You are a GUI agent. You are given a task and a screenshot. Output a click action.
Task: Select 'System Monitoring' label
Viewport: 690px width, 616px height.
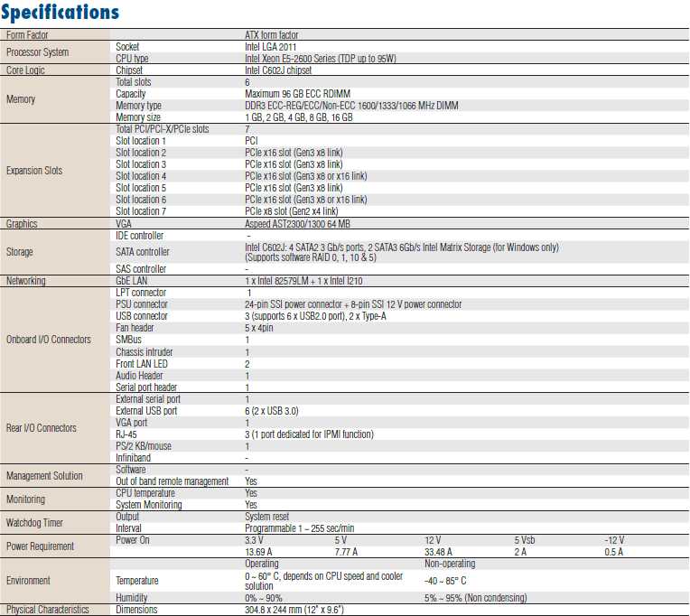[x=149, y=505]
